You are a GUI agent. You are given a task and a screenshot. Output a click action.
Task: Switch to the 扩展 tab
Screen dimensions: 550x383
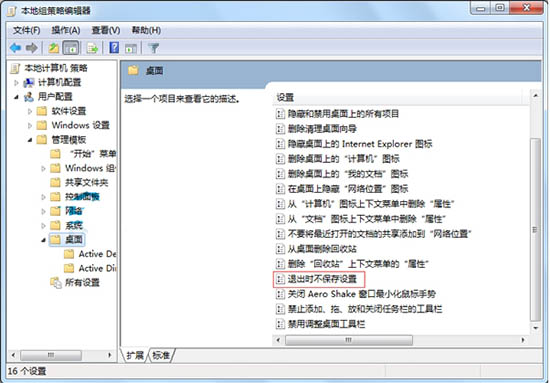[135, 355]
